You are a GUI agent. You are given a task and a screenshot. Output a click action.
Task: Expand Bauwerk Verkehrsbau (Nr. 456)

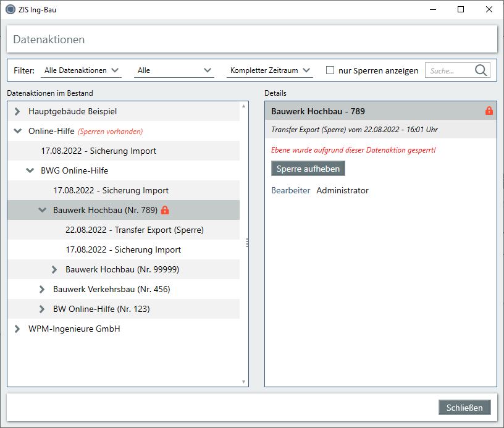[42, 289]
